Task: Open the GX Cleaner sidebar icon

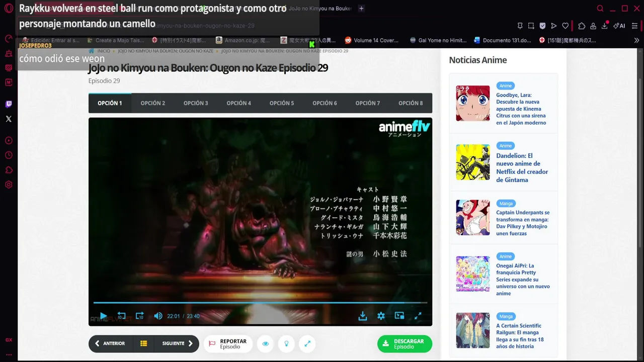Action: tap(9, 53)
